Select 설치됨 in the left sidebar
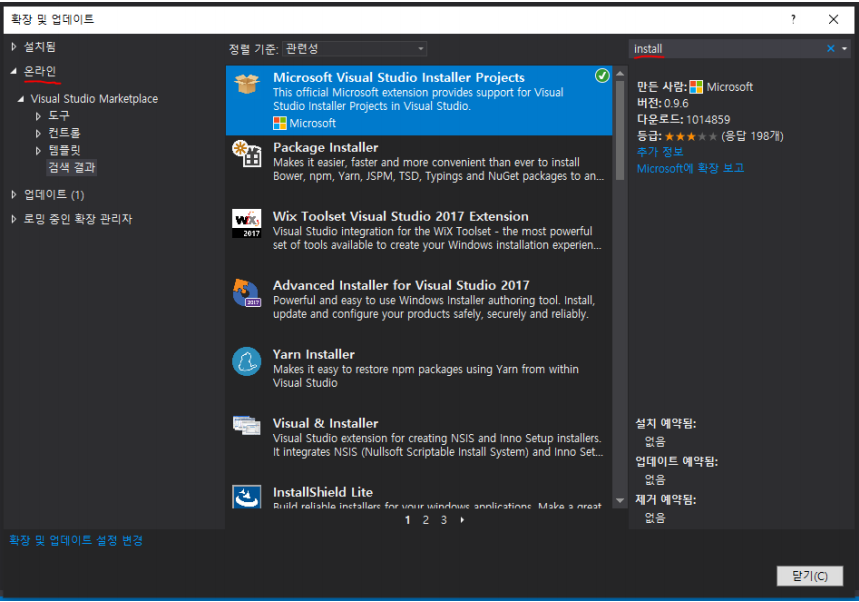The height and width of the screenshot is (602, 859). pos(42,44)
